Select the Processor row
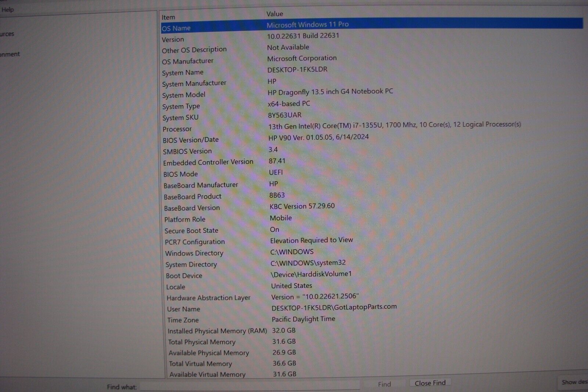 [x=372, y=127]
